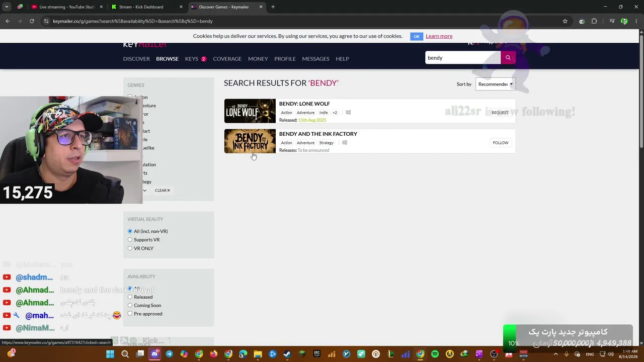This screenshot has height=362, width=644.
Task: Tick the Pre-approved checkbox
Action: pos(130,314)
